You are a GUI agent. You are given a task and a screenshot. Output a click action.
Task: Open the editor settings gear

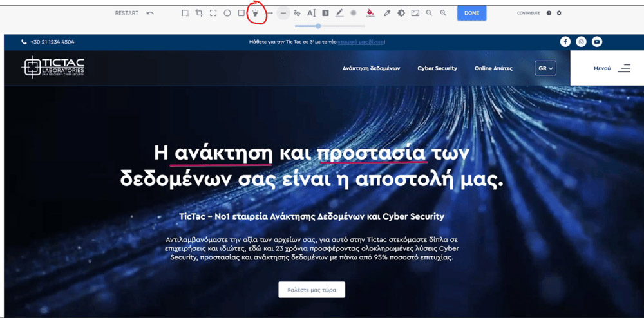pos(559,13)
